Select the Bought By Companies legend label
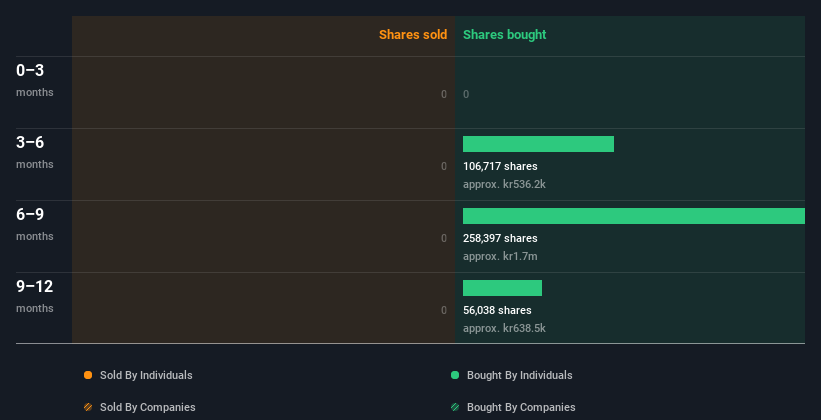 521,407
